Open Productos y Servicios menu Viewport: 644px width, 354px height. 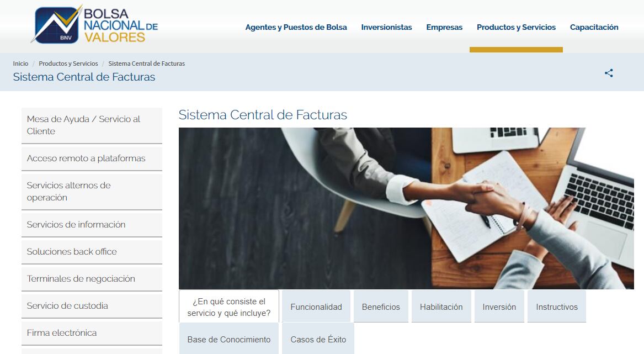point(516,27)
